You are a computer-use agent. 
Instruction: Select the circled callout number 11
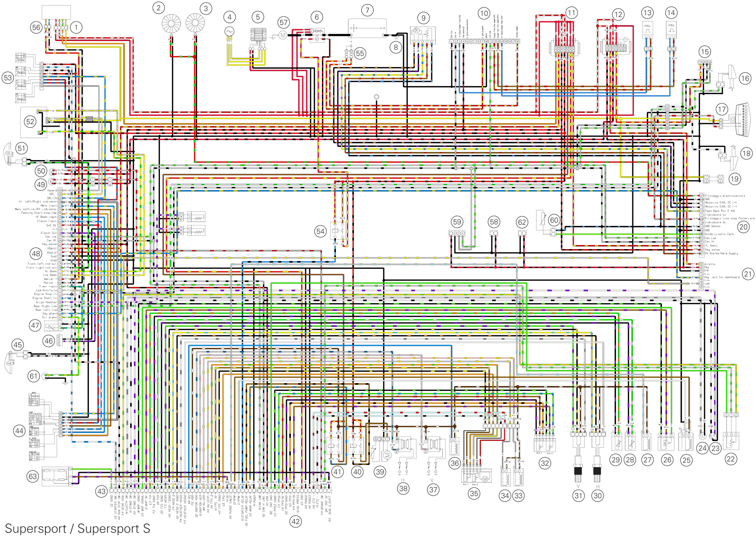(x=571, y=13)
